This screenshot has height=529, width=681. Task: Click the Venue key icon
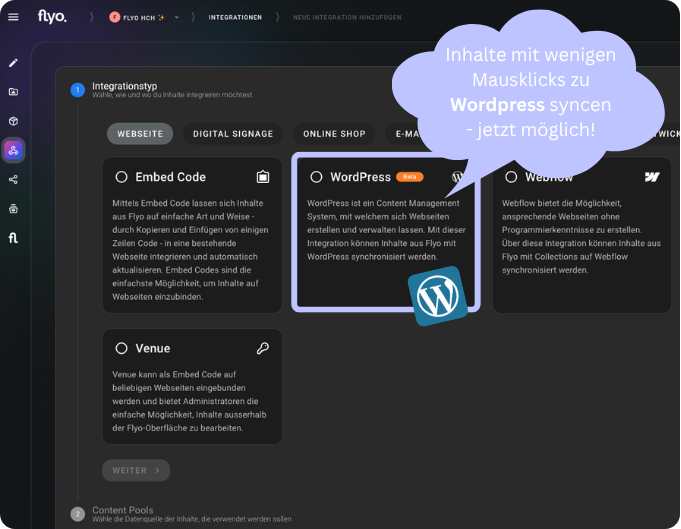pyautogui.click(x=263, y=348)
